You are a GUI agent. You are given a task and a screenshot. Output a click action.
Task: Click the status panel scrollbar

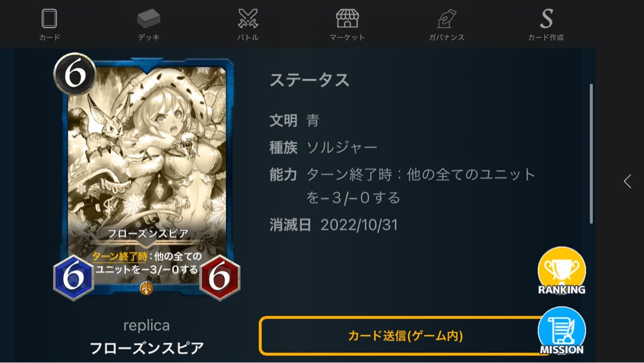591,154
